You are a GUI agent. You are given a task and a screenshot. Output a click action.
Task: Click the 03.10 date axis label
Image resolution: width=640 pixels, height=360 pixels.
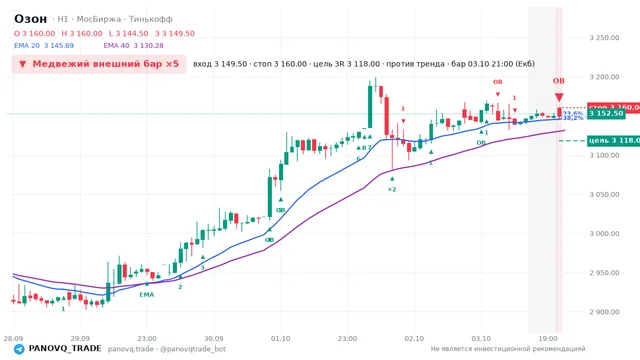(481, 338)
